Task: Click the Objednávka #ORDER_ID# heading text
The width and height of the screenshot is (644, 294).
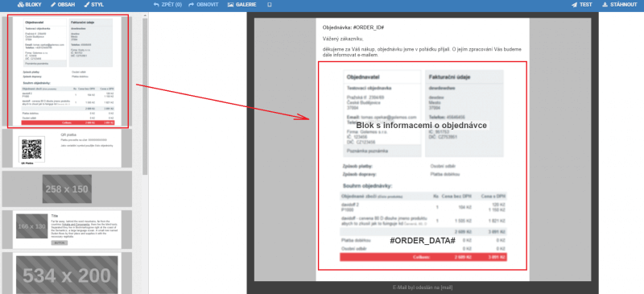Action: pos(353,27)
